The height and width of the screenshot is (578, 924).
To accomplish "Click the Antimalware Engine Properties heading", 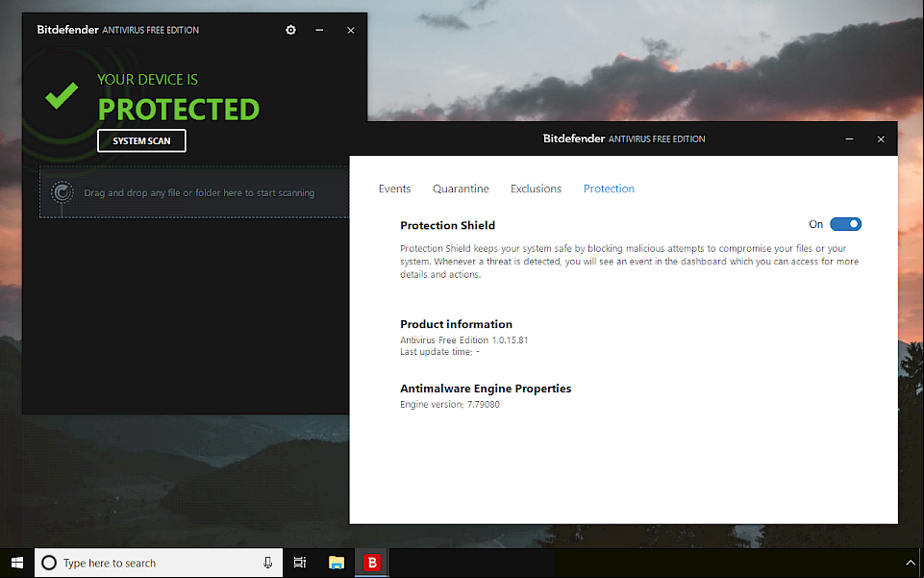I will pyautogui.click(x=486, y=389).
